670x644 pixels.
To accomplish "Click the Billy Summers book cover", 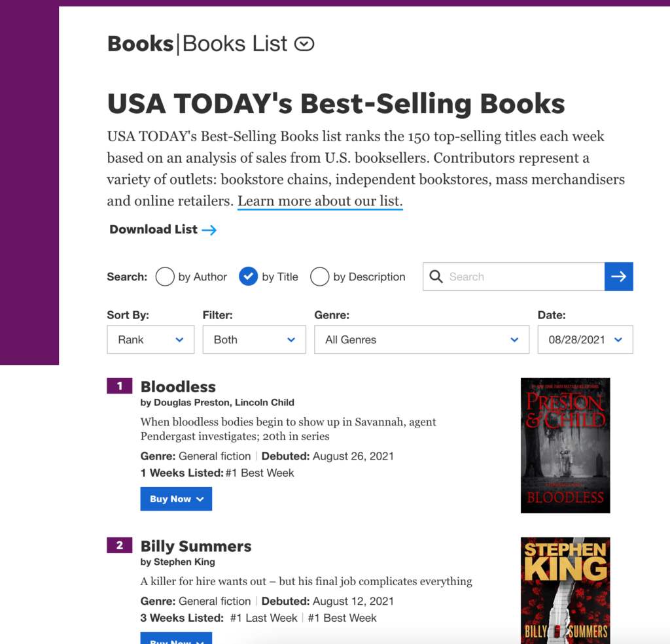I will 565,588.
